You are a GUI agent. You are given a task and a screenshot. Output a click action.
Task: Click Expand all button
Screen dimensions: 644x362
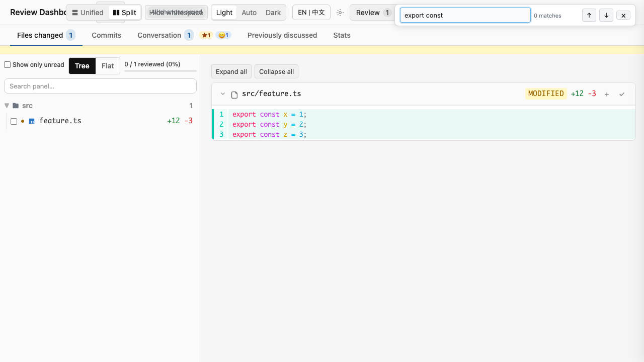coord(231,71)
